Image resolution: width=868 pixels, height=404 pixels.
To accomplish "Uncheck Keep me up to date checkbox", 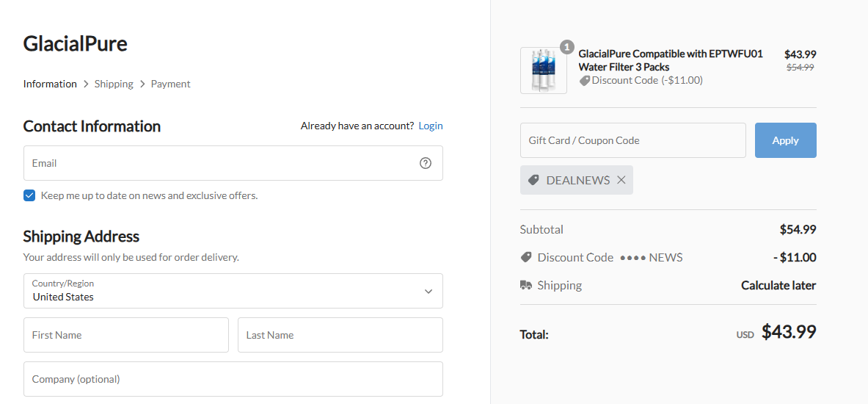I will tap(29, 195).
